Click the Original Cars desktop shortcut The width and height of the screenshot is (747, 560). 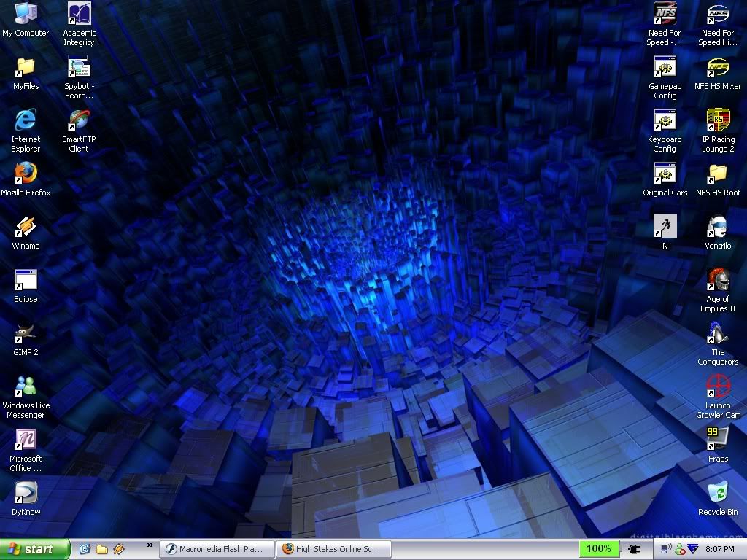pyautogui.click(x=665, y=179)
